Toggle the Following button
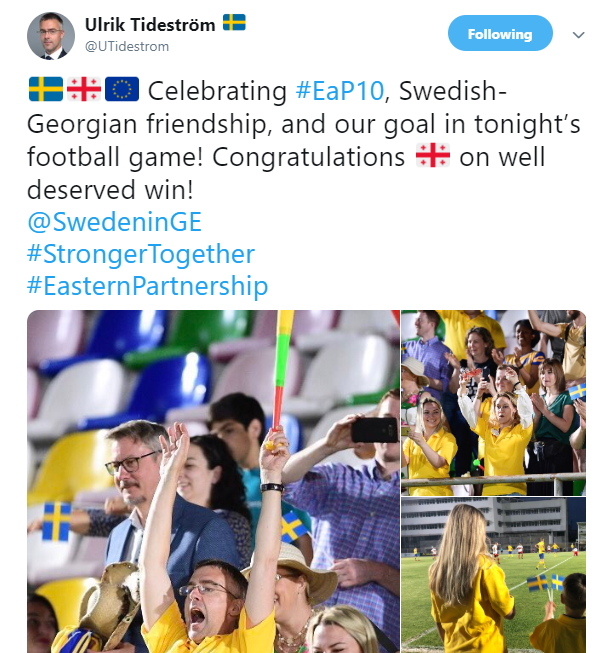The height and width of the screenshot is (653, 612). [x=499, y=34]
